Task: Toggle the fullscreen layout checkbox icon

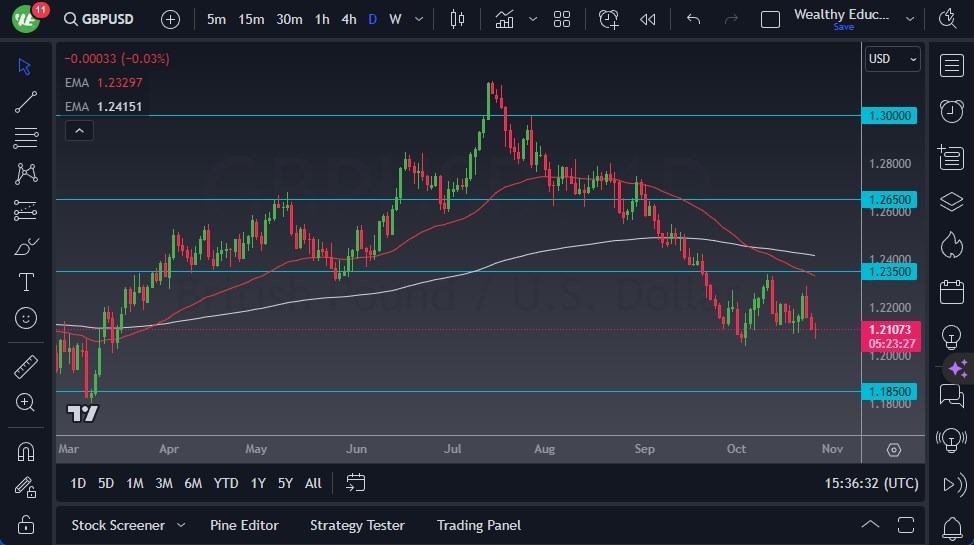Action: click(x=770, y=19)
